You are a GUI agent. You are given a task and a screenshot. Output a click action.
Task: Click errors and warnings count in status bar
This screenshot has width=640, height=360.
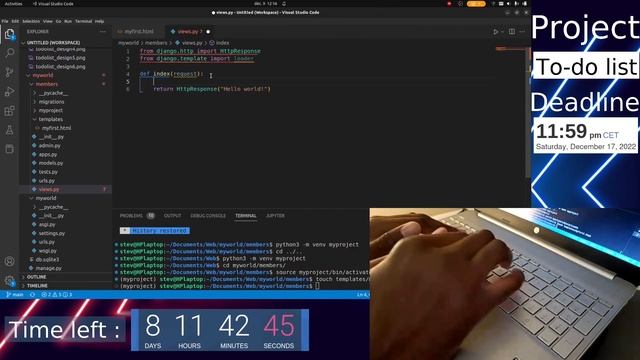pyautogui.click(x=57, y=294)
